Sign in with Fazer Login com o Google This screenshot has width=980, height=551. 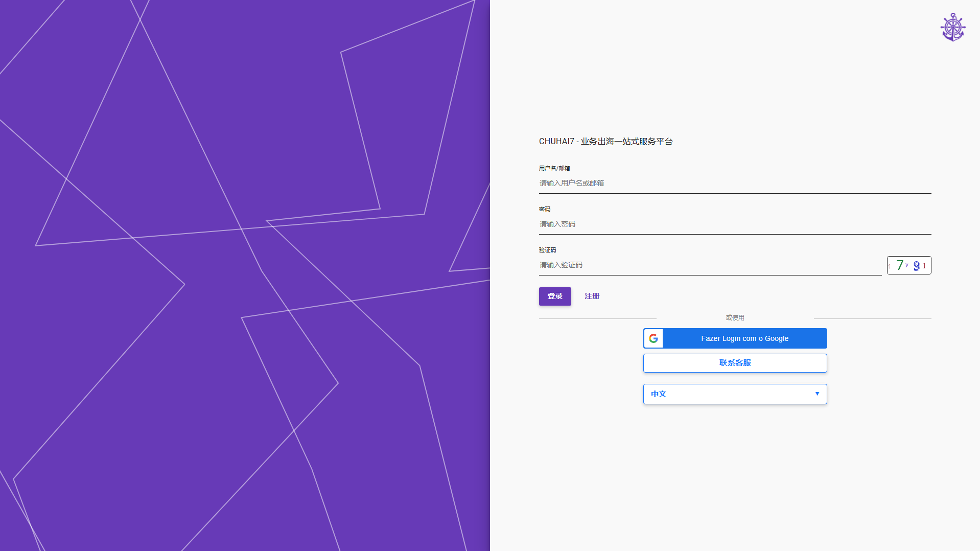coord(735,338)
